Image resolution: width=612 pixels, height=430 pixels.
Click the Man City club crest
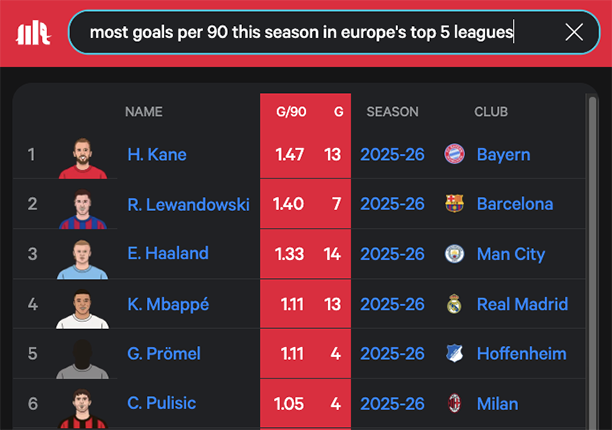[455, 254]
